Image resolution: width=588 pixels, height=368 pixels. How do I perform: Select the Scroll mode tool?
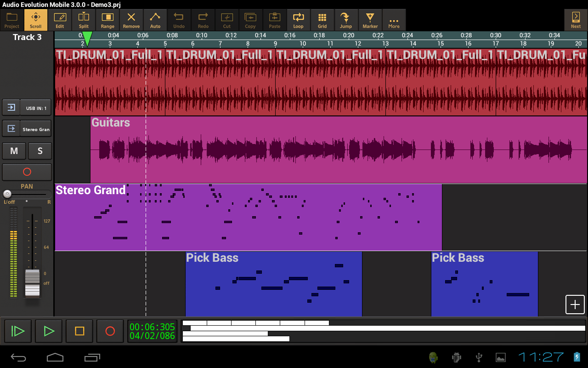[36, 20]
